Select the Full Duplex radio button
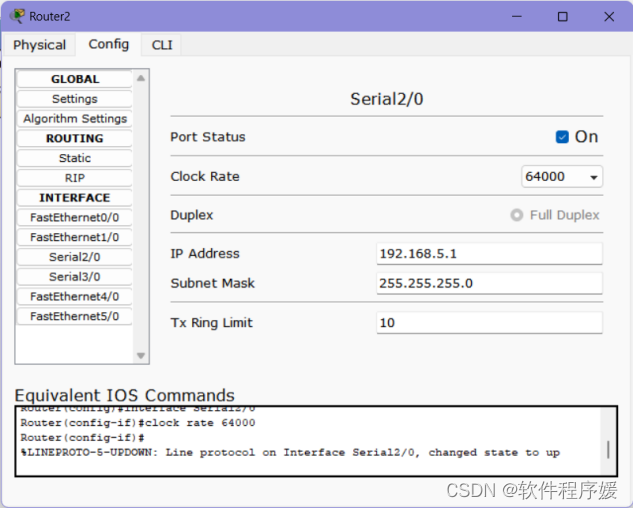633x509 pixels. click(x=517, y=215)
